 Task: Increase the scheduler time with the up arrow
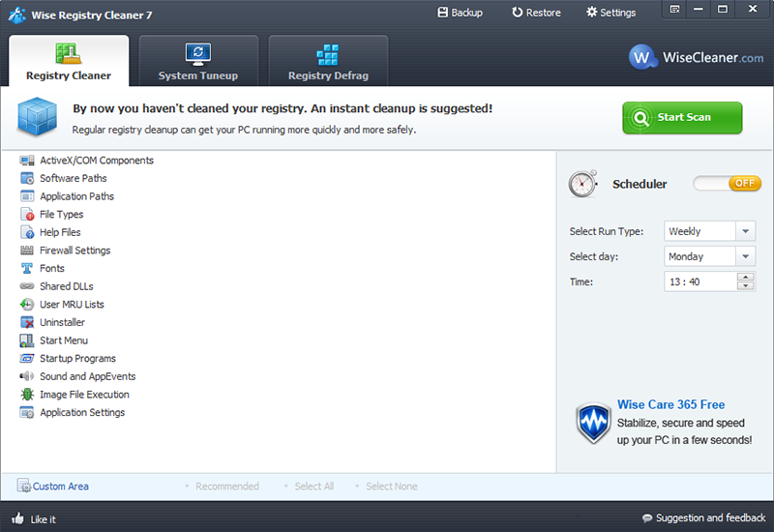[x=745, y=277]
